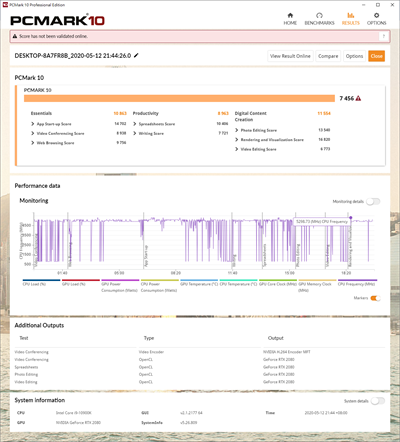Click the Test column header
This screenshot has width=400, height=442.
coord(24,338)
